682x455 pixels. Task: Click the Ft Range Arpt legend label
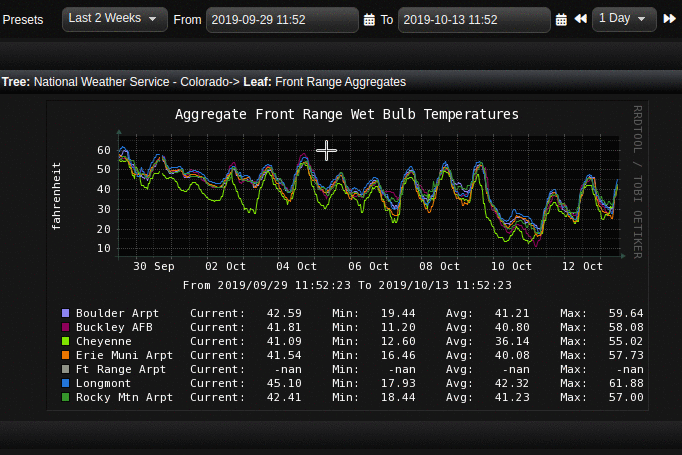pos(121,369)
